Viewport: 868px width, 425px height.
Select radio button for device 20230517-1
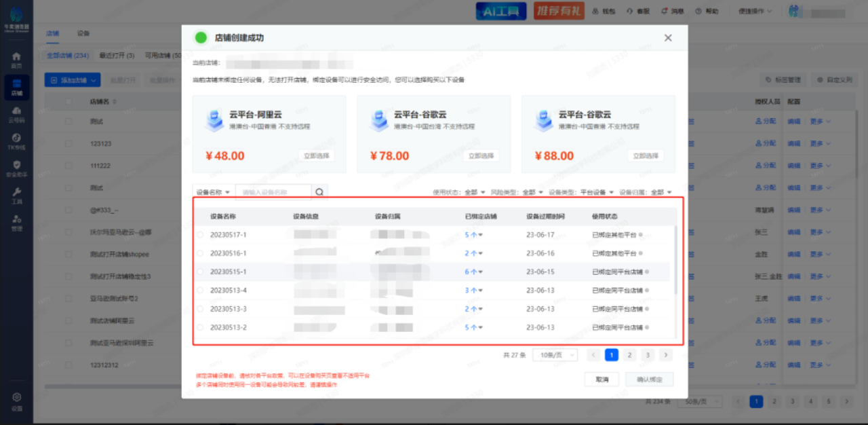[200, 235]
